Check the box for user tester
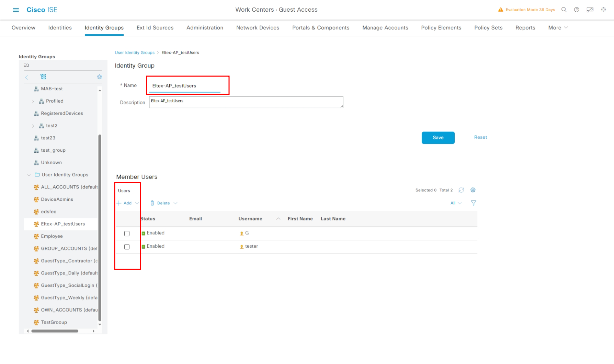 point(127,247)
